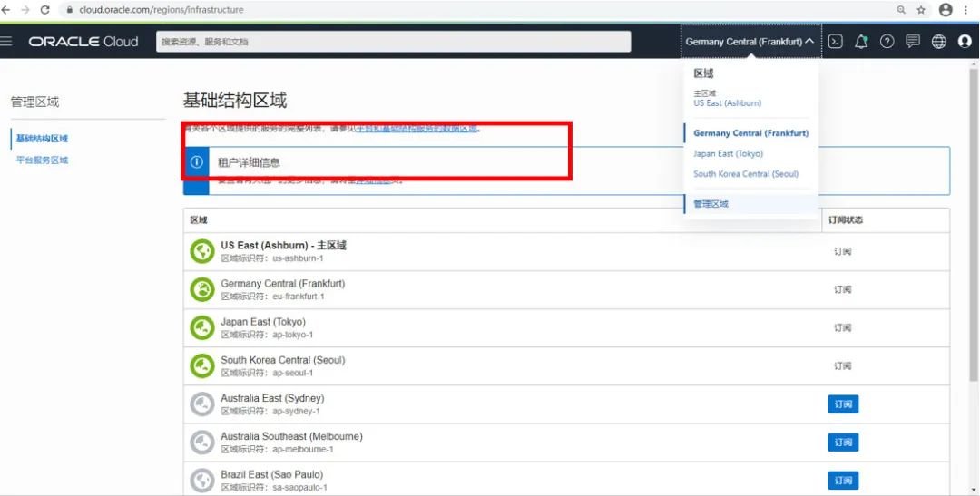Click the Oracle Cloud logo

[83, 41]
